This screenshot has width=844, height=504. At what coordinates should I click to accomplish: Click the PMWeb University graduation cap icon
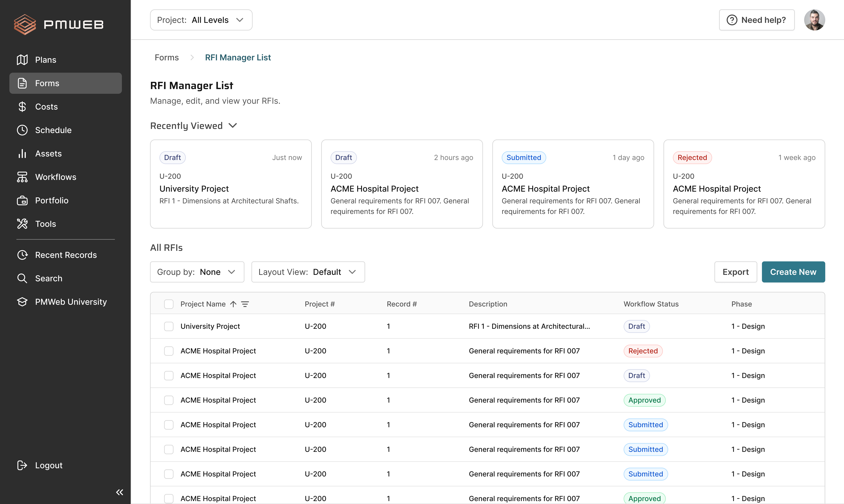pos(22,302)
